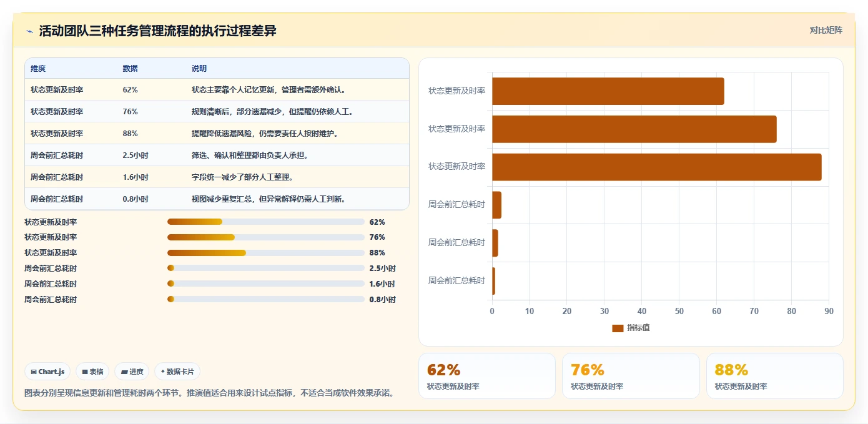Click the 说明 column header

tap(199, 69)
